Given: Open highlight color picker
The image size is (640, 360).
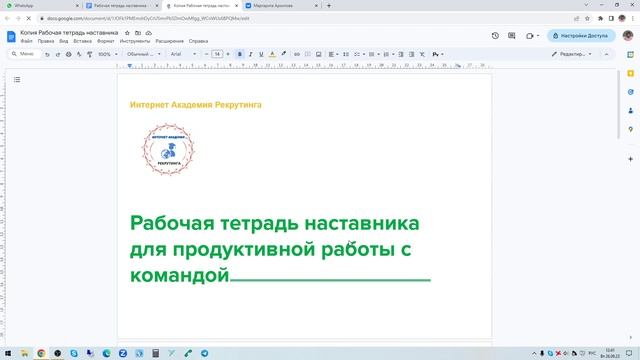Looking at the screenshot, I should (x=284, y=54).
